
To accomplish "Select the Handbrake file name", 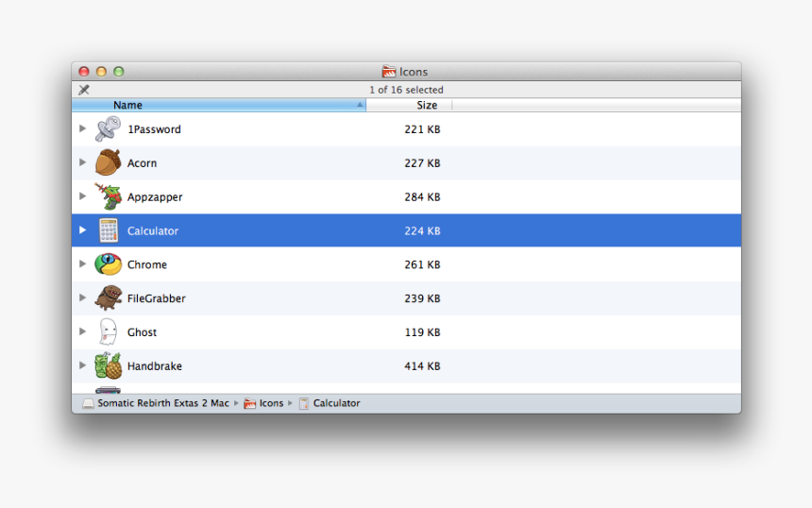I will (154, 366).
